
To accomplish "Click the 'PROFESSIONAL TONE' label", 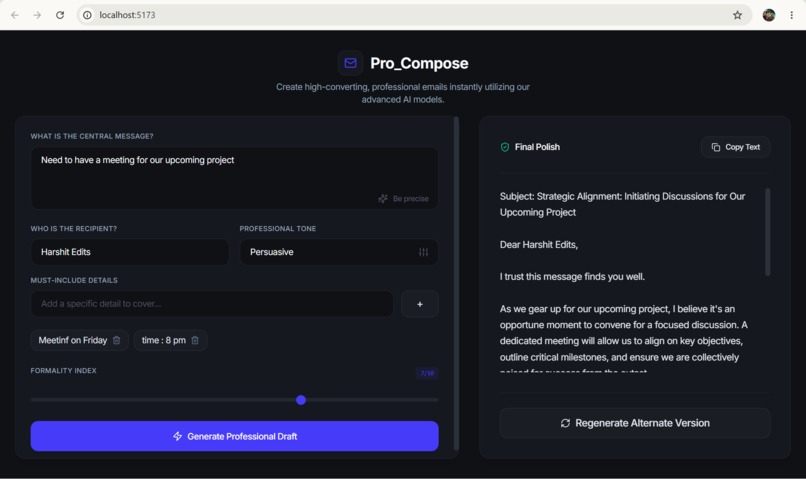I will pos(278,229).
